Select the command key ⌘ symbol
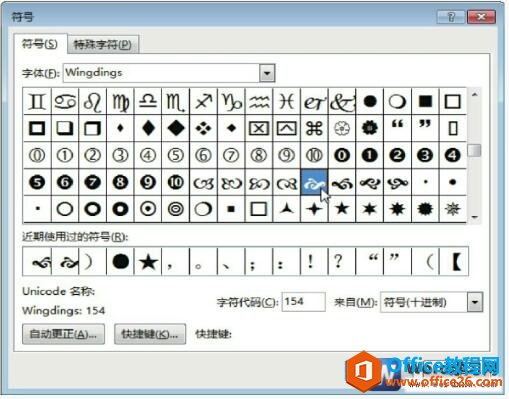The image size is (509, 399). click(314, 128)
